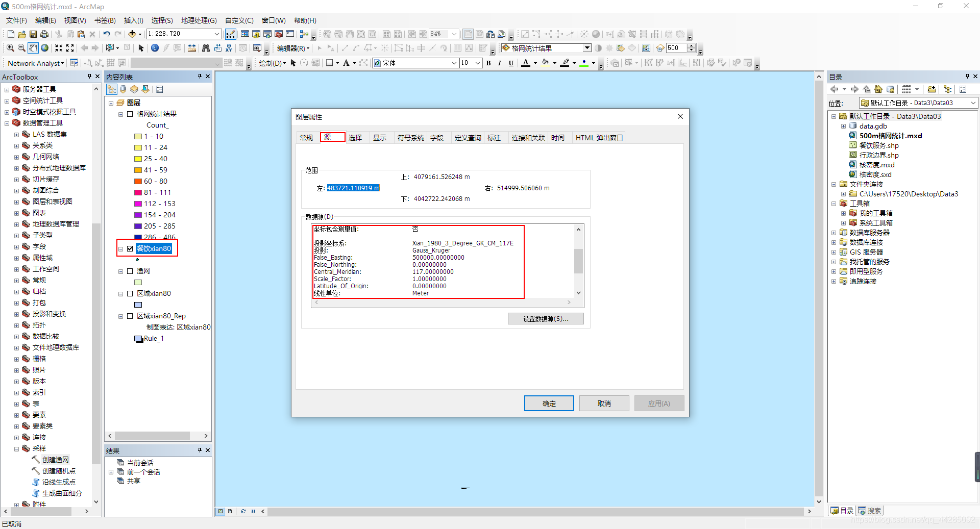Open the ArcToolbox red toolbox icon in toolbar
980x529 pixels.
tap(279, 34)
